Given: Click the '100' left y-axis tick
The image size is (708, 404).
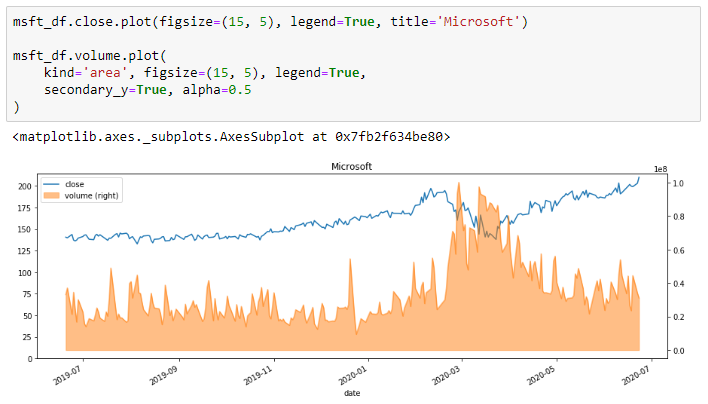Looking at the screenshot, I should pyautogui.click(x=25, y=273).
